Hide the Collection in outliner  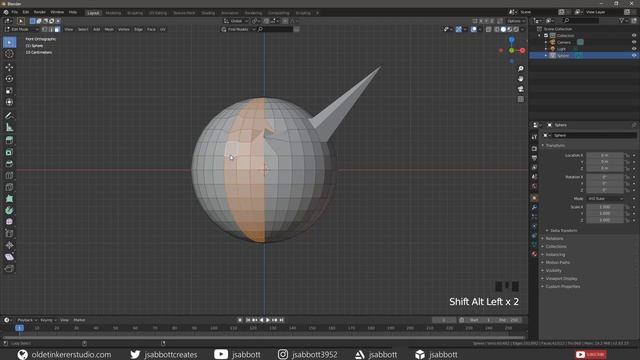tap(634, 36)
